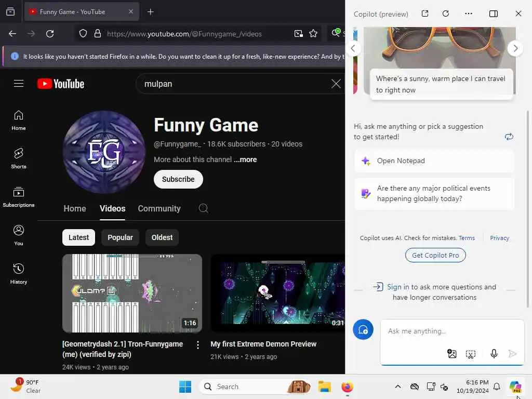Send the Copilot message
The width and height of the screenshot is (532, 399).
coord(512,354)
